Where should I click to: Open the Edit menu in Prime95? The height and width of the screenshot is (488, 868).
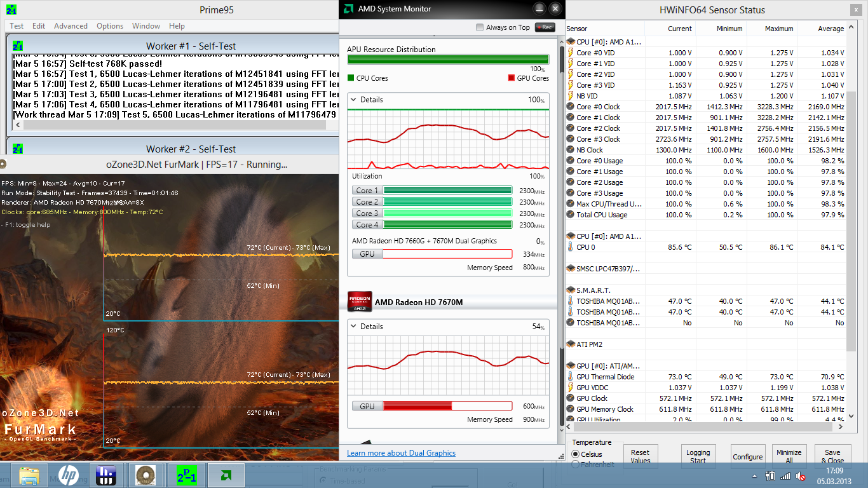pos(39,26)
